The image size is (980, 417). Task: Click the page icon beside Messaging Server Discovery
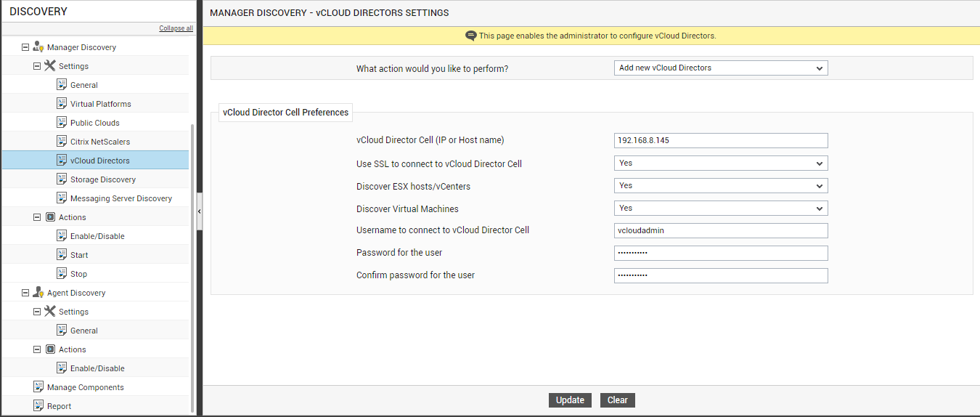(x=62, y=198)
